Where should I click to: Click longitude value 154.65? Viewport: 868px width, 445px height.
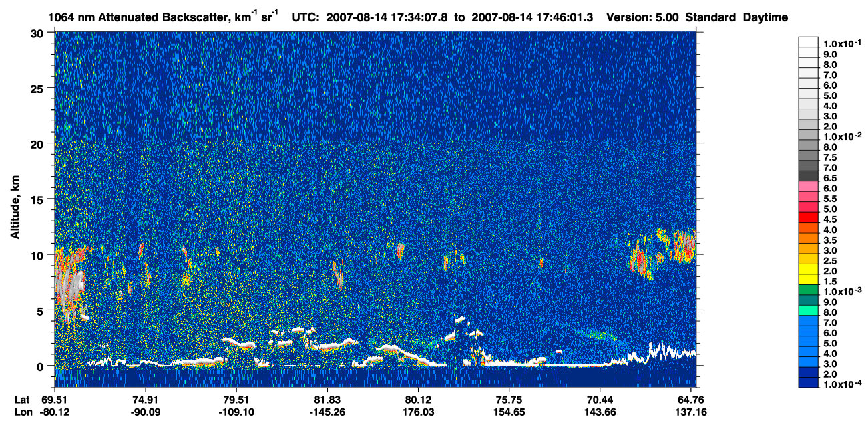click(509, 412)
